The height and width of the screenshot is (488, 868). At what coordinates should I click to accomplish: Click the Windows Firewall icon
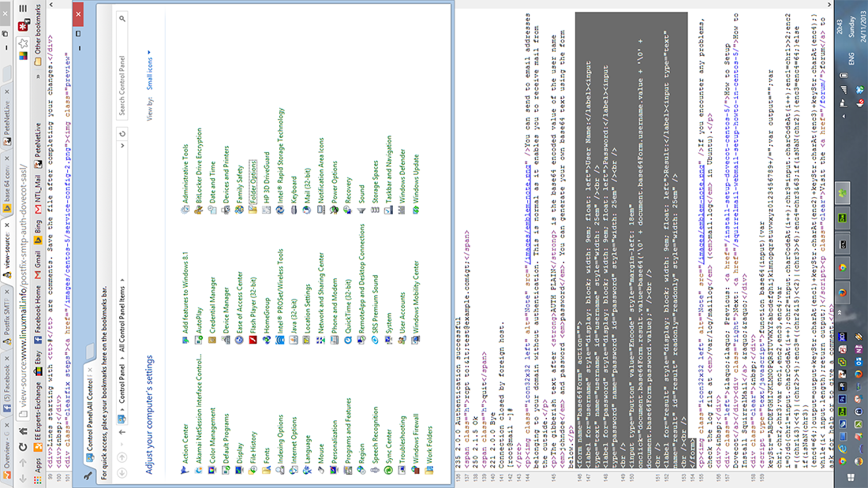(x=416, y=471)
